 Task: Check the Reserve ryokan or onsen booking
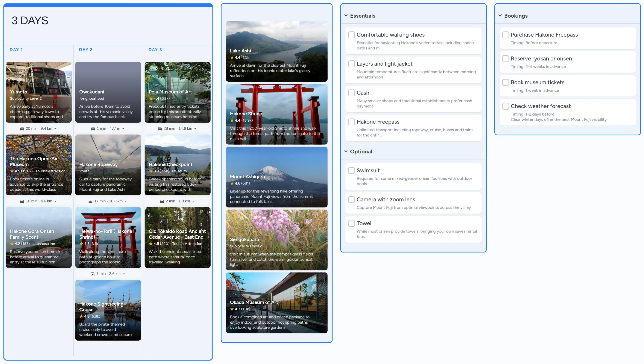coord(506,58)
